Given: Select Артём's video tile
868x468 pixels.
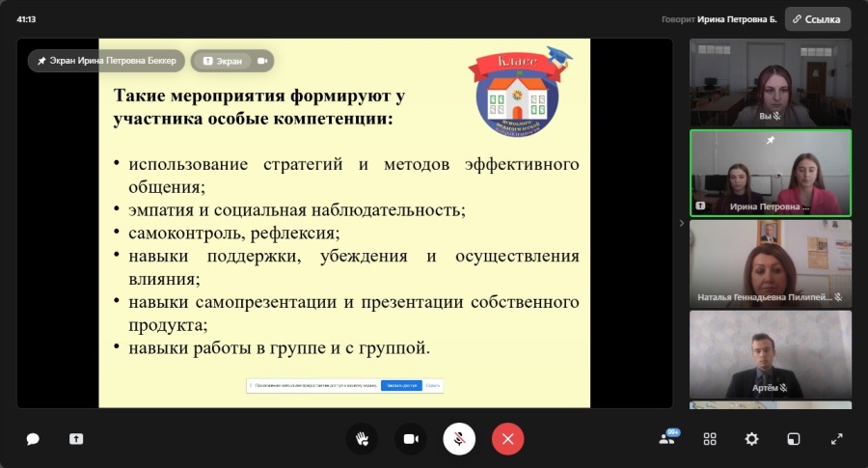Looking at the screenshot, I should coord(770,352).
